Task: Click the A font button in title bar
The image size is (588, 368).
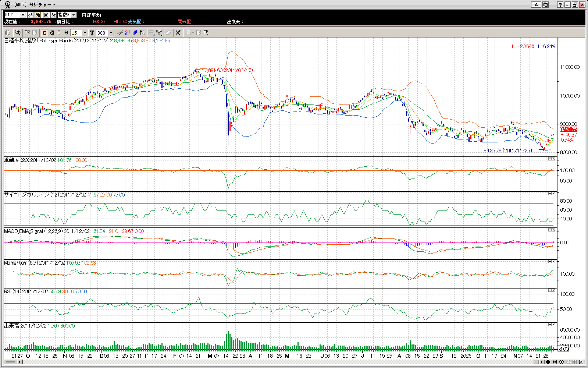Action: [x=536, y=4]
